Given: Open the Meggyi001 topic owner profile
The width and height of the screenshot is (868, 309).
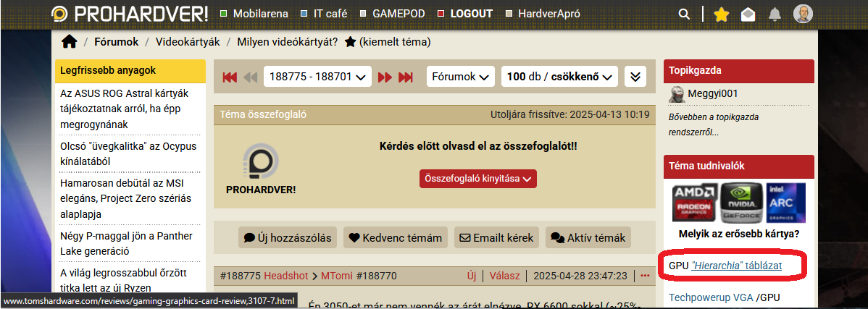Looking at the screenshot, I should (x=712, y=94).
